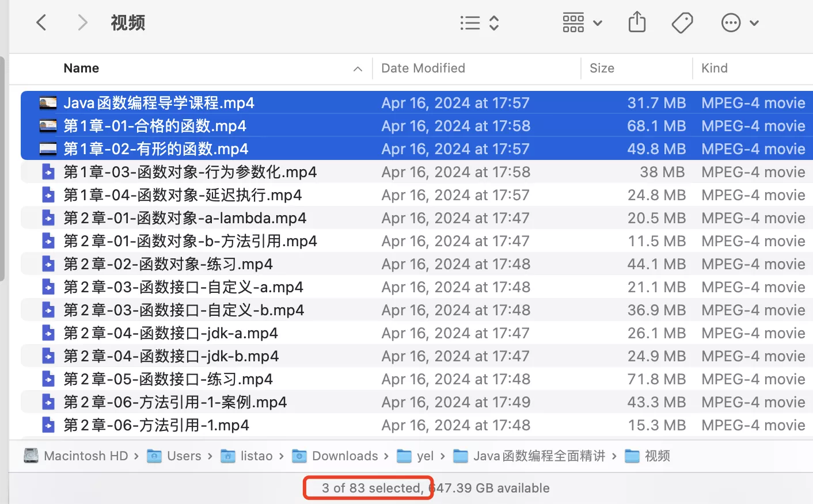Click the 视频 window title
This screenshot has height=504, width=813.
[x=128, y=23]
